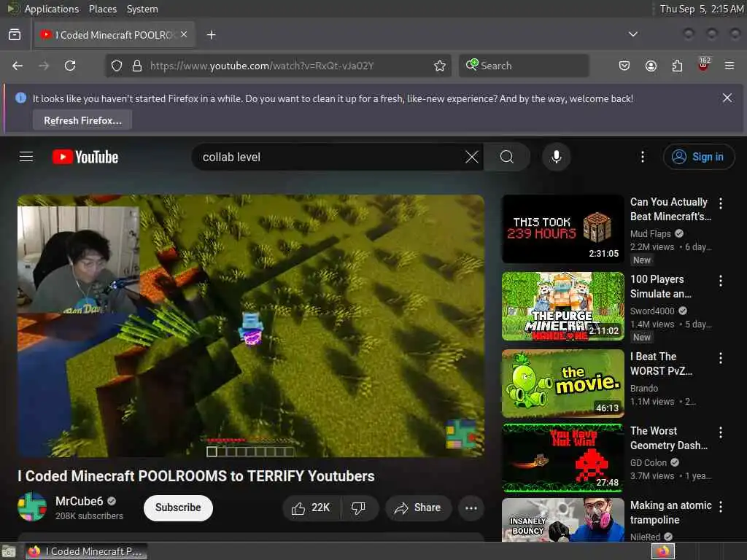
Task: Subscribe to MrCube6 channel
Action: click(178, 507)
